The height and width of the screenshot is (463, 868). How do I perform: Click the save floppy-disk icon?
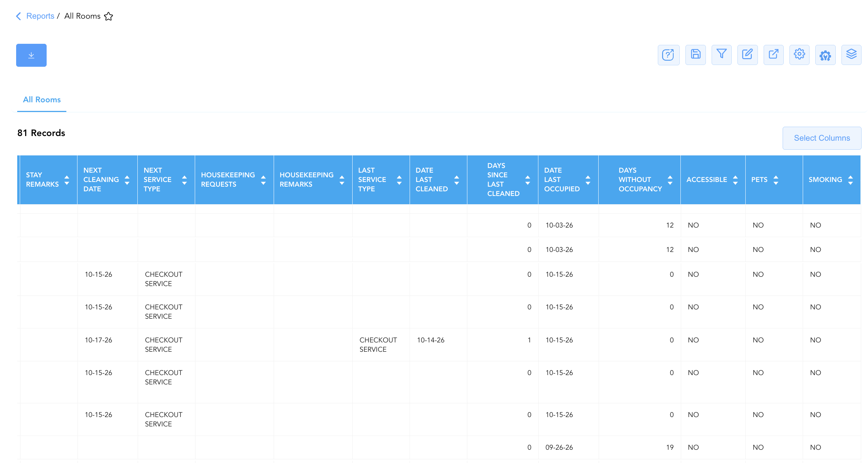(x=695, y=55)
